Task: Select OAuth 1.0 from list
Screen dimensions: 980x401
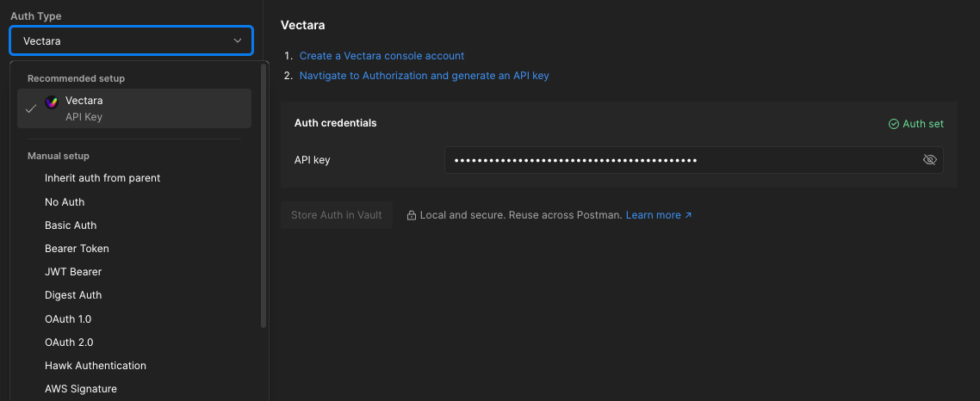Action: pos(68,319)
